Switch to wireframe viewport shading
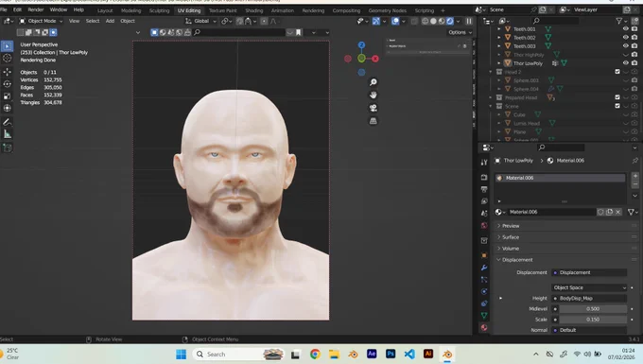The image size is (643, 364). pos(425,21)
